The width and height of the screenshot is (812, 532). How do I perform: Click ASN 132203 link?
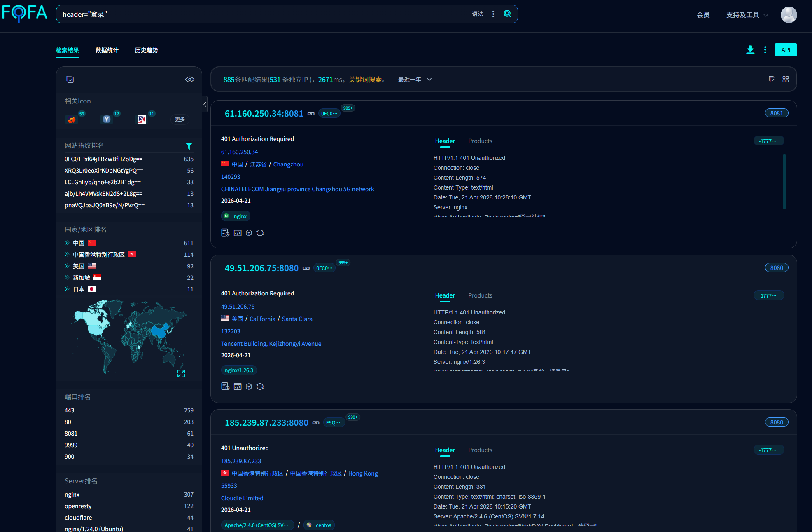tap(231, 331)
